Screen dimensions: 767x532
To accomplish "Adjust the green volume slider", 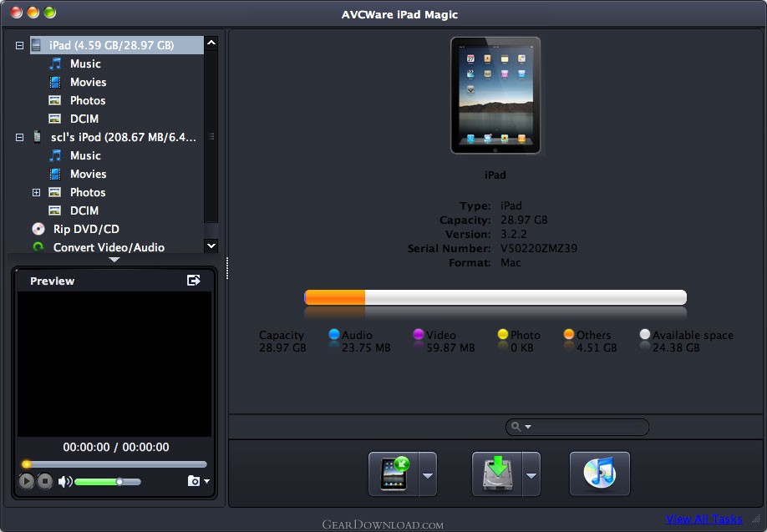I will point(108,482).
